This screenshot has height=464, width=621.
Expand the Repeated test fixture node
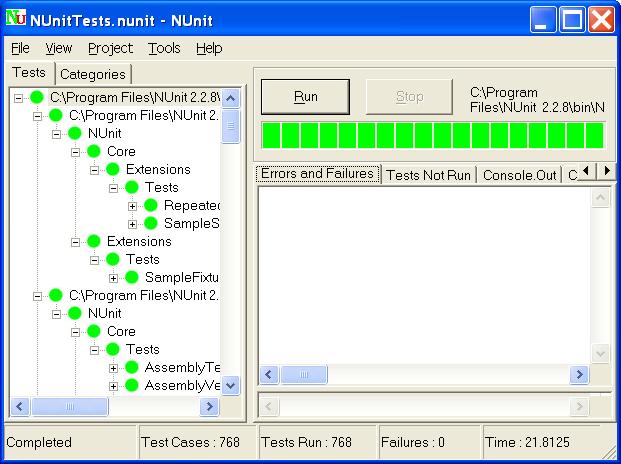click(x=132, y=206)
